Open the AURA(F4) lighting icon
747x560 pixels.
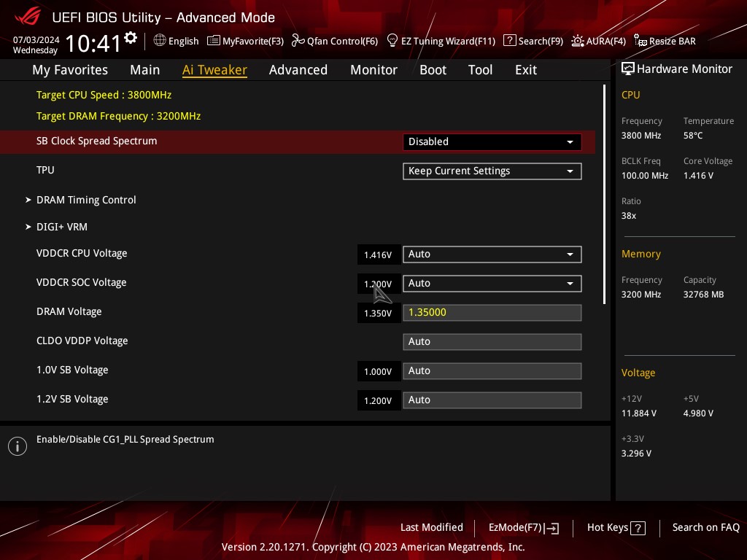pyautogui.click(x=578, y=41)
